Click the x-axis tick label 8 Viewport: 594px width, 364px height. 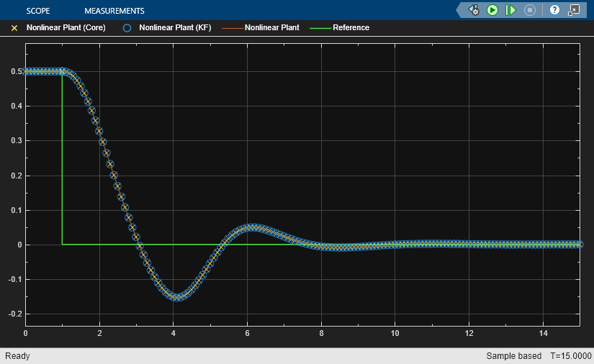click(321, 333)
